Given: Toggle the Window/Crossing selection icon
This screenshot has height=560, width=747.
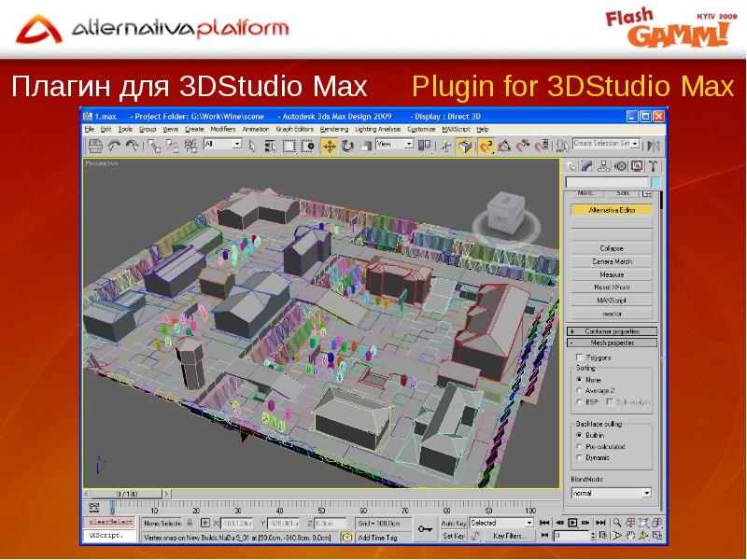Looking at the screenshot, I should click(308, 146).
